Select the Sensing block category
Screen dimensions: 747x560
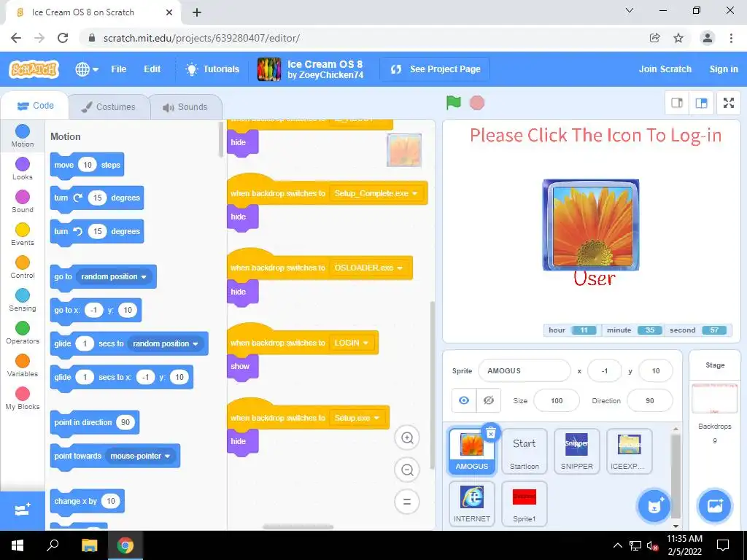pos(23,300)
